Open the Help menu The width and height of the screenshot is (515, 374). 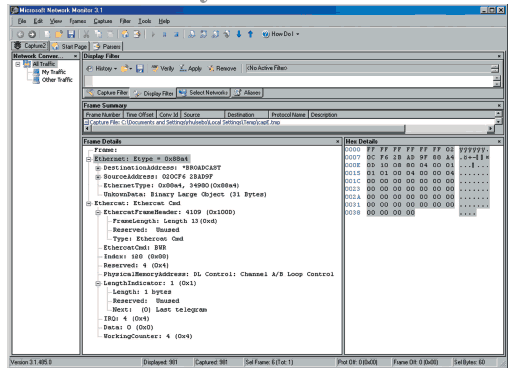[164, 21]
